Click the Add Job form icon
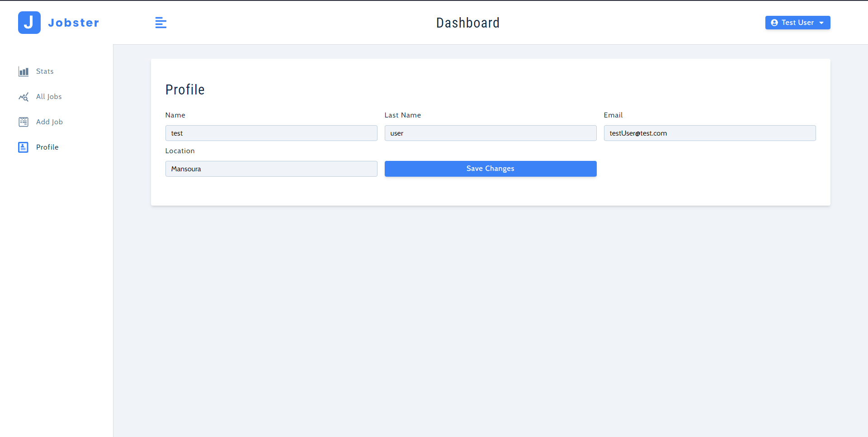The image size is (868, 437). 24,122
